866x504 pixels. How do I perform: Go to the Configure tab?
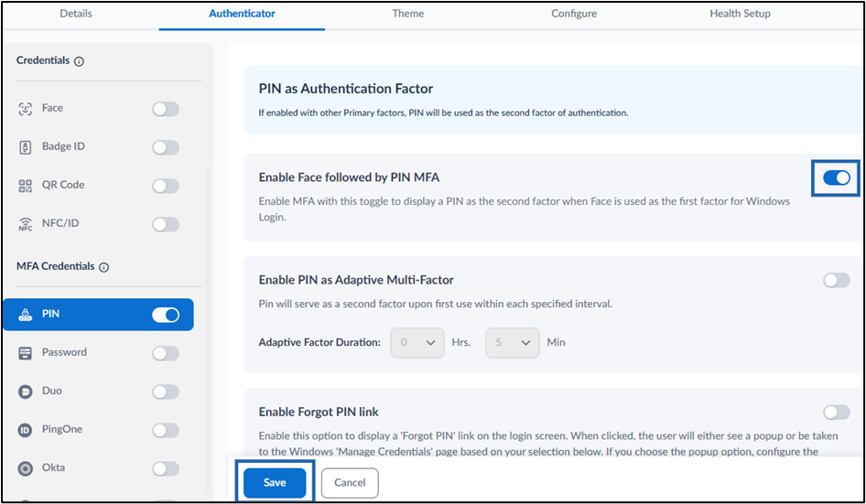[x=574, y=14]
